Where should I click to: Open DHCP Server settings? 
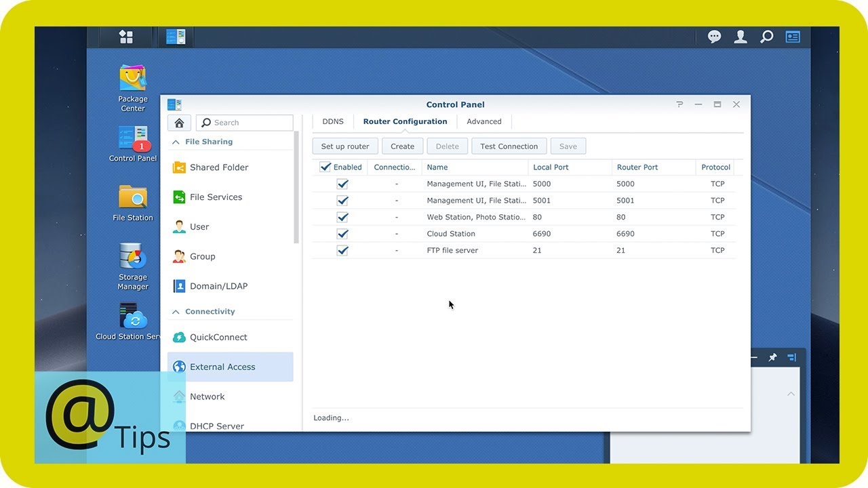[x=217, y=426]
